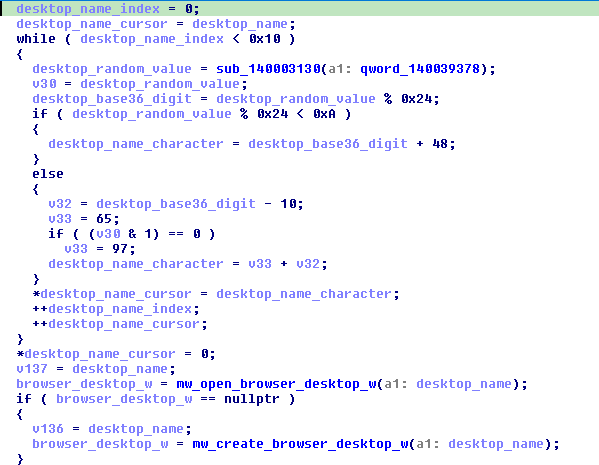Click v30 inside the '(v30 & 1) == 0' condition

pos(108,234)
